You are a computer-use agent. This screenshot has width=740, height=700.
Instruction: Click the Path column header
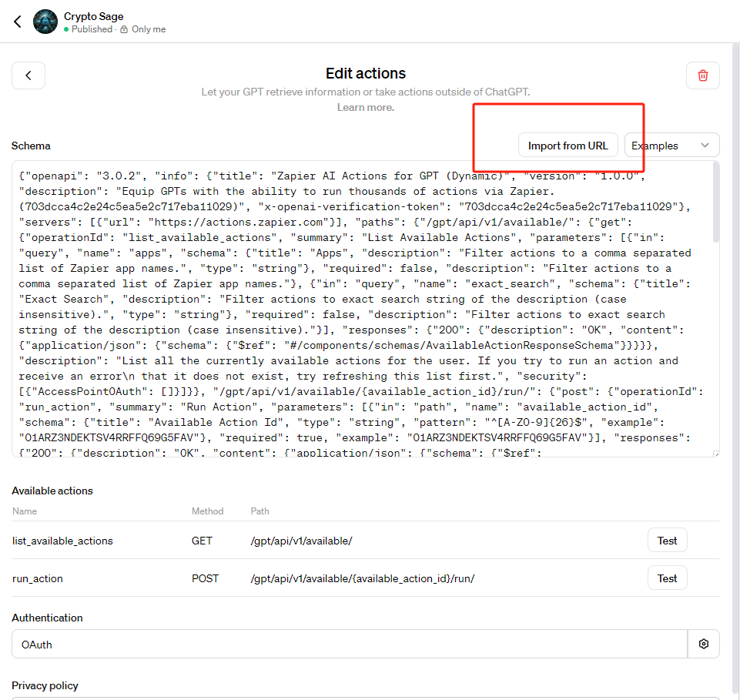[x=260, y=511]
